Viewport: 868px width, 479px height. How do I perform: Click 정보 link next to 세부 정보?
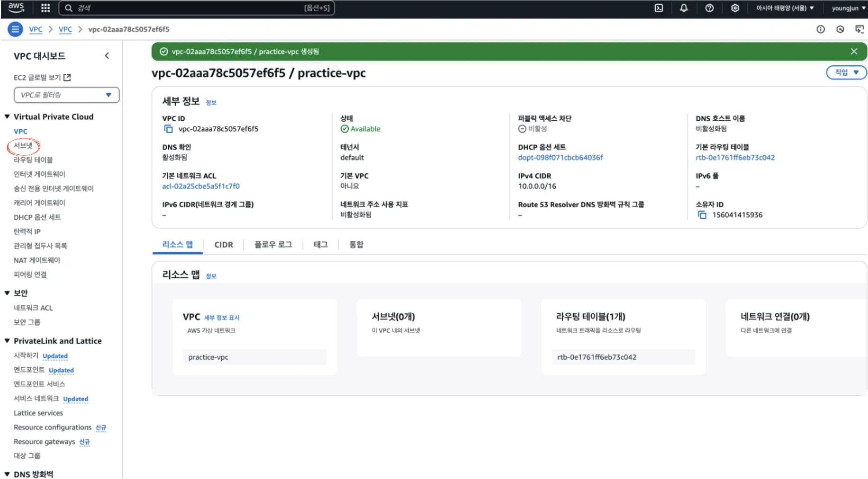(211, 103)
